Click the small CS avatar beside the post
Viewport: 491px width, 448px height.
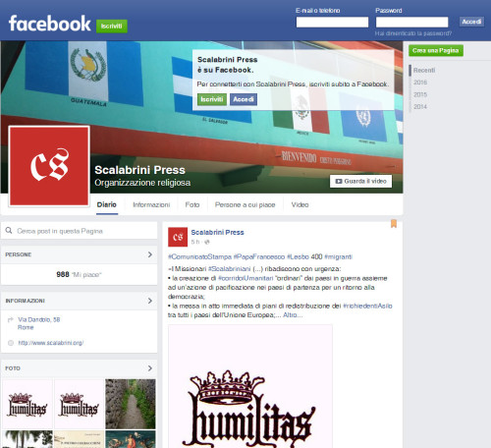click(x=178, y=237)
